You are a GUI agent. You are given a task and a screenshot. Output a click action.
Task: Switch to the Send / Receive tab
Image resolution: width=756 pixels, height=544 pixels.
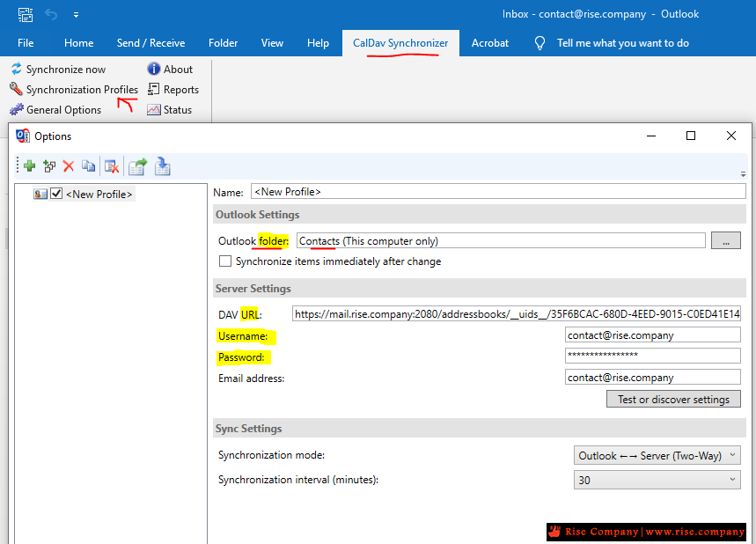150,43
